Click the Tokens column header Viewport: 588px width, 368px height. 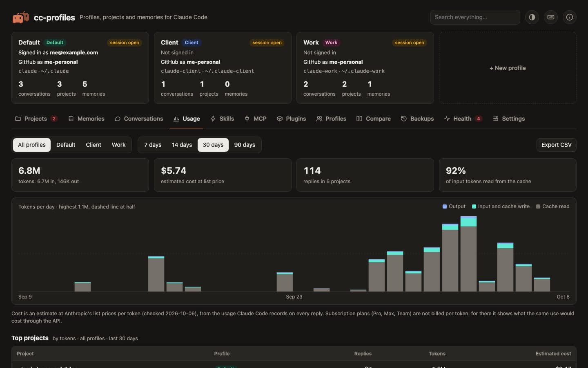(x=437, y=354)
